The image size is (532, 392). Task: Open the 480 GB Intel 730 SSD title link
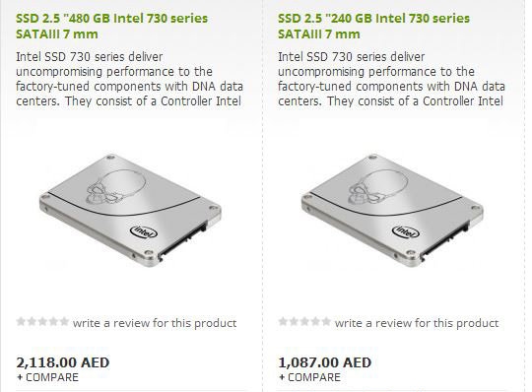(111, 27)
